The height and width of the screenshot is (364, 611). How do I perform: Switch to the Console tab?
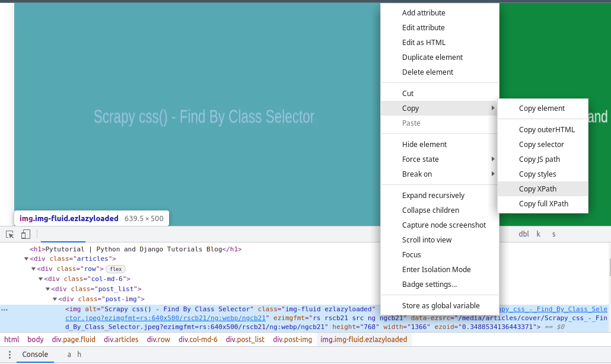pyautogui.click(x=35, y=354)
